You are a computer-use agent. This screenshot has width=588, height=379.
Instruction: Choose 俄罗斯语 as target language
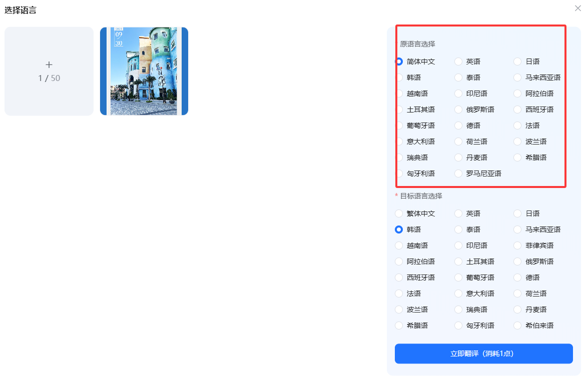[517, 261]
